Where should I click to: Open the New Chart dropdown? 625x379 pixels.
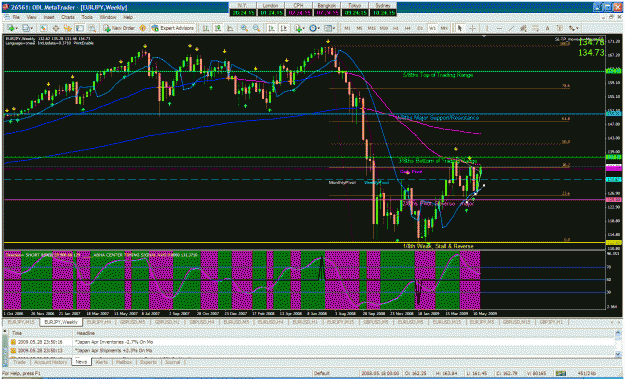[13, 28]
